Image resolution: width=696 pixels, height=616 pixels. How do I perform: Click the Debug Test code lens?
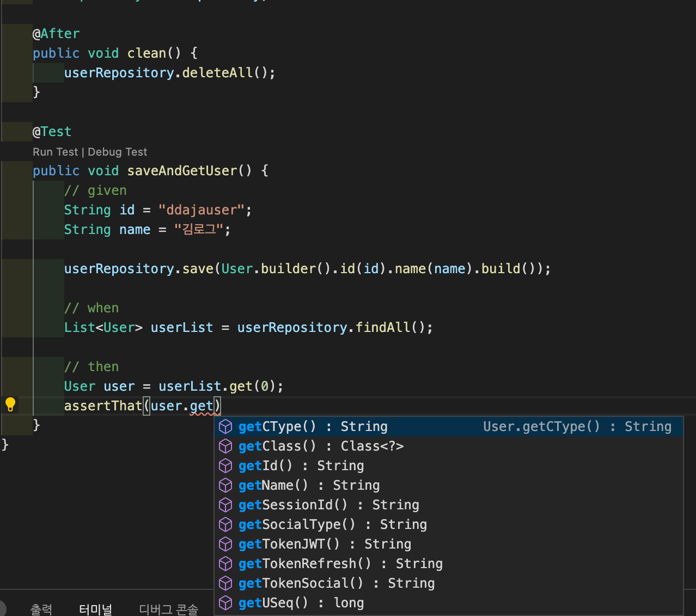pyautogui.click(x=118, y=152)
